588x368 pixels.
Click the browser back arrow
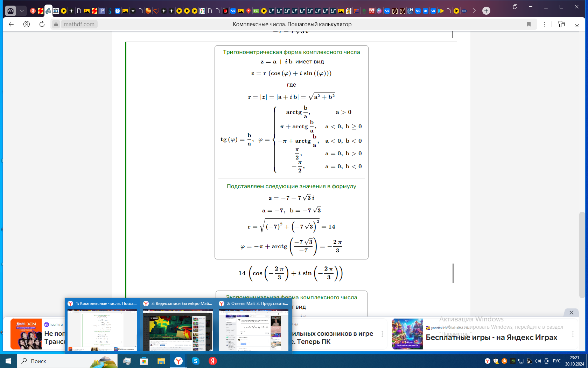coord(11,24)
